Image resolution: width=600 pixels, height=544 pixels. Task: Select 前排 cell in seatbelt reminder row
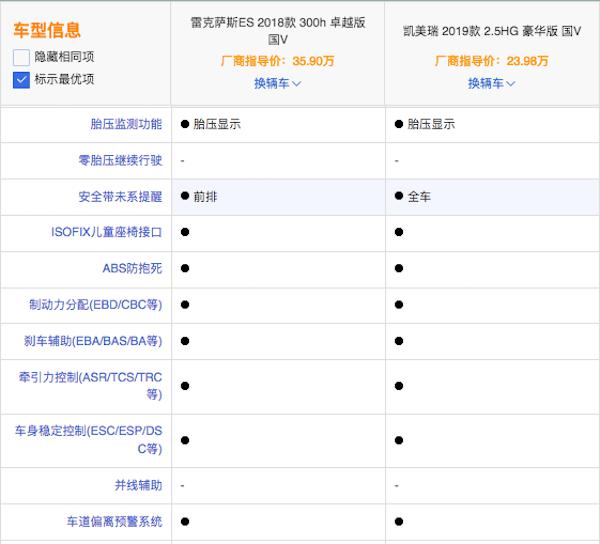pos(278,197)
